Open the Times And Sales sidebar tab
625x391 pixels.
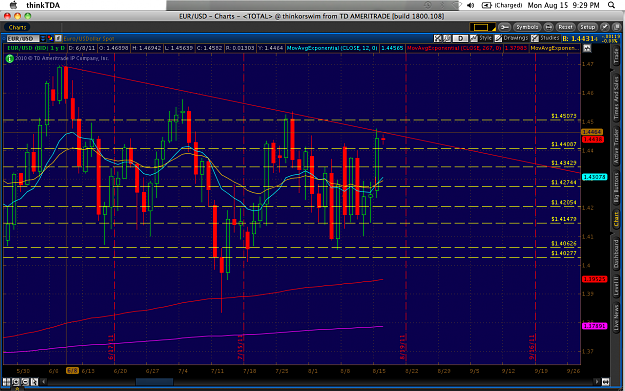pos(617,97)
